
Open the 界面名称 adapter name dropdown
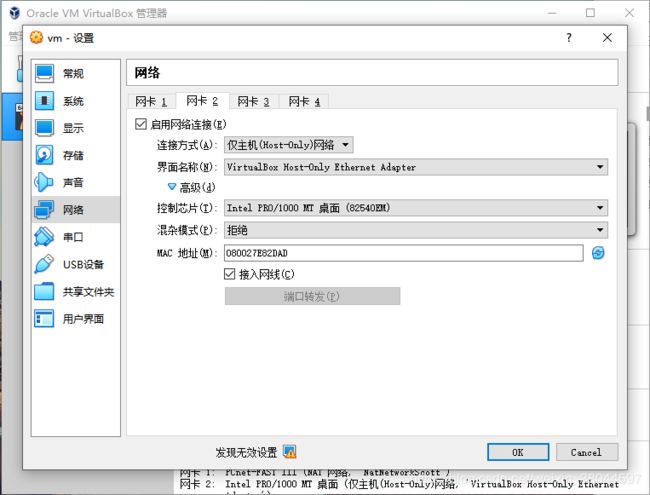pos(416,167)
